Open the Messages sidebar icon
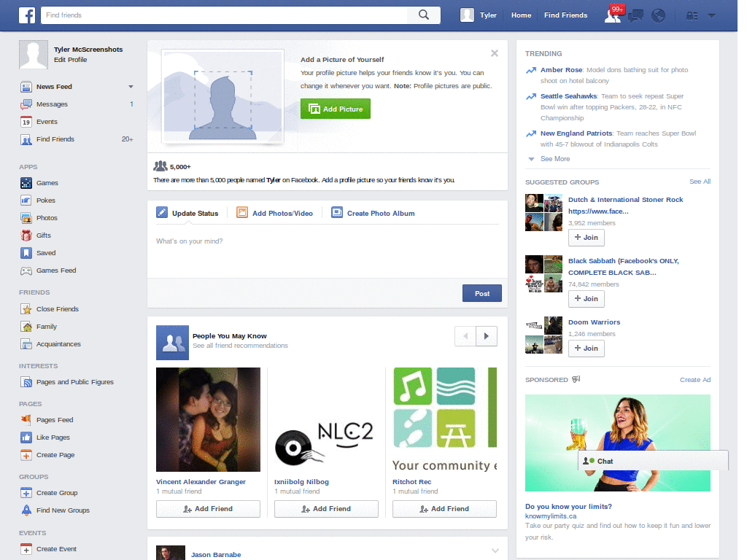 pos(26,104)
